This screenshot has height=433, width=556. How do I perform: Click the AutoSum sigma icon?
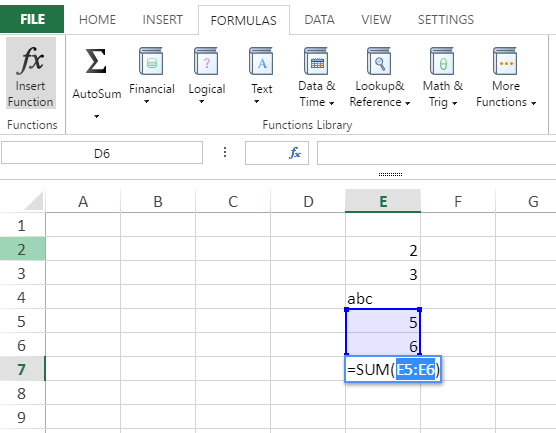pos(96,61)
